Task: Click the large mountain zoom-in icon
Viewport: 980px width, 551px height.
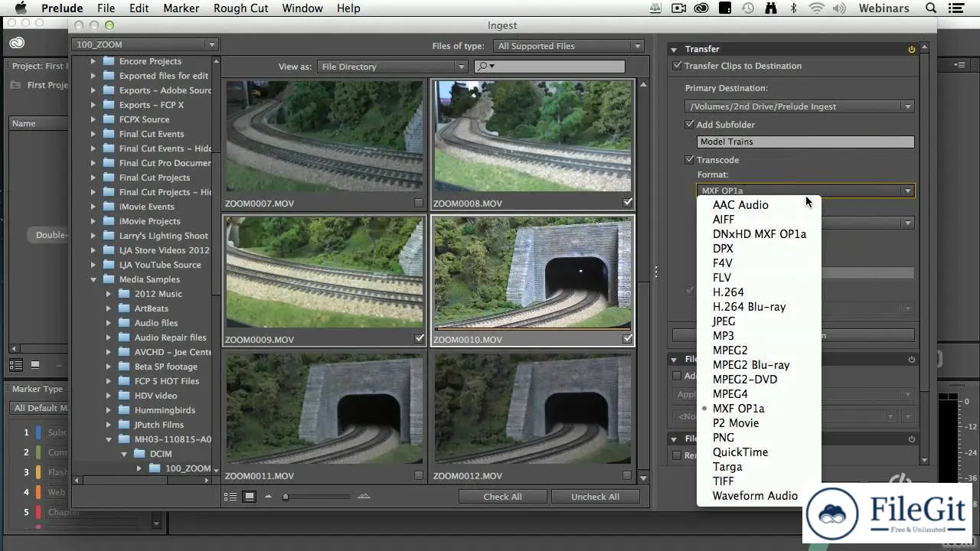Action: (364, 496)
